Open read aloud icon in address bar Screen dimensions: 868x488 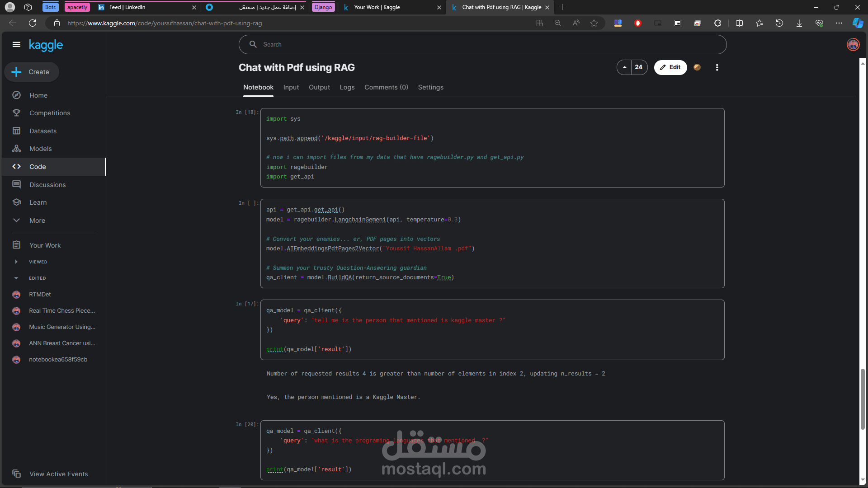click(576, 23)
